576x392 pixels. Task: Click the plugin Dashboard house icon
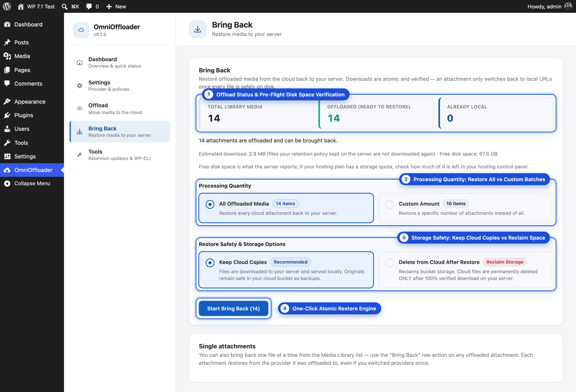80,62
